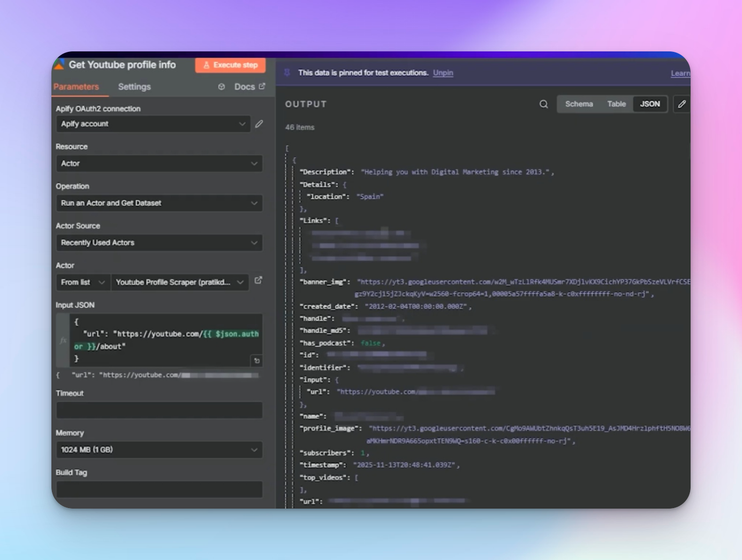This screenshot has height=560, width=742.
Task: Open the Operation dropdown Run an Actor
Action: click(x=159, y=203)
